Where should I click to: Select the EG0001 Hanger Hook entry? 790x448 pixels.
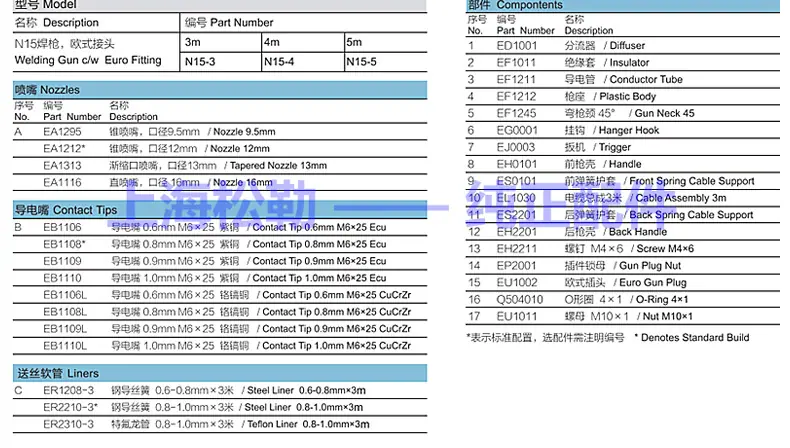coord(516,131)
